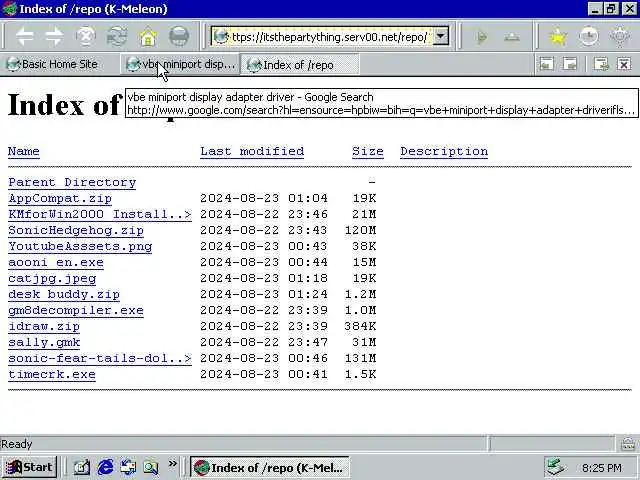Open the Start menu

point(29,467)
